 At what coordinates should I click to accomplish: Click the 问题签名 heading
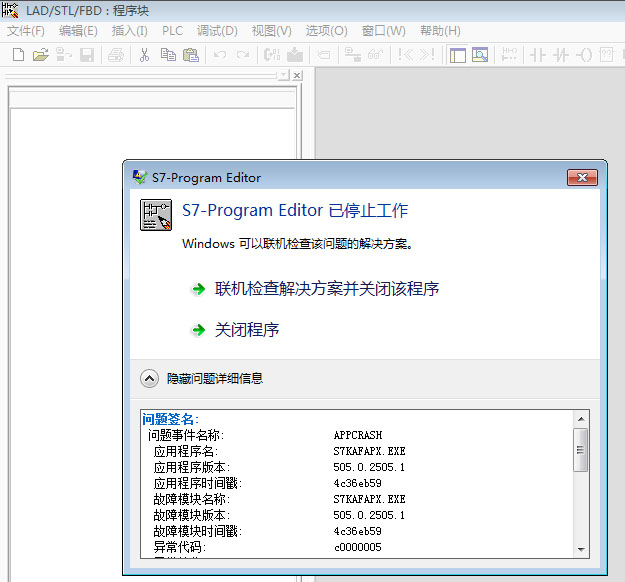171,419
